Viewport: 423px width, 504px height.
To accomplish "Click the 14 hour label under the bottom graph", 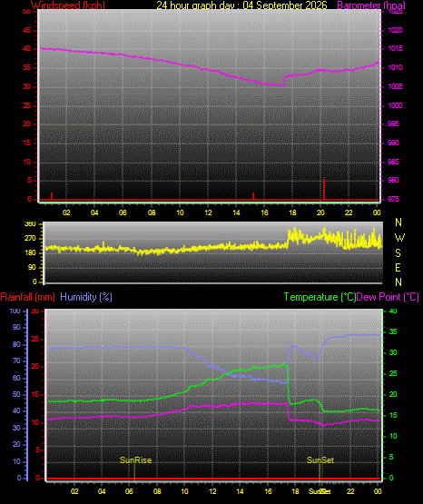I will coord(240,491).
